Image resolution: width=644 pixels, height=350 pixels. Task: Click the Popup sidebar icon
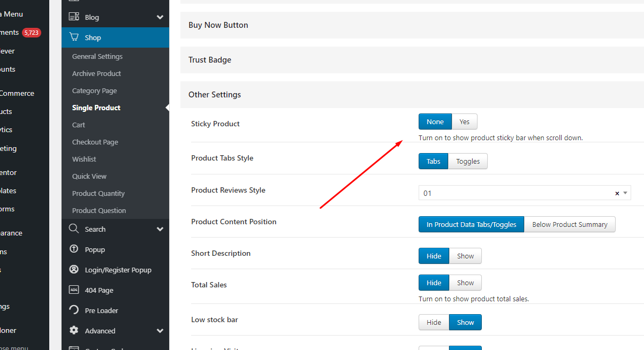point(74,249)
